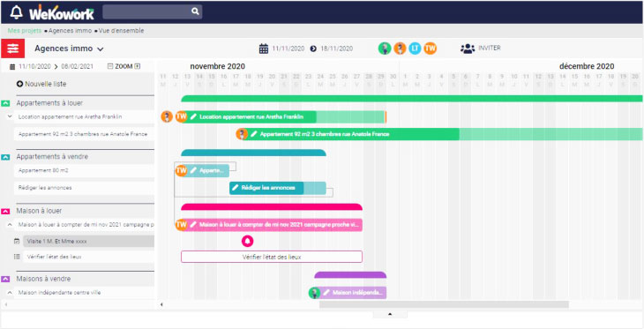The height and width of the screenshot is (329, 644).
Task: Collapse the Maisons à vendre list
Action: click(x=5, y=279)
